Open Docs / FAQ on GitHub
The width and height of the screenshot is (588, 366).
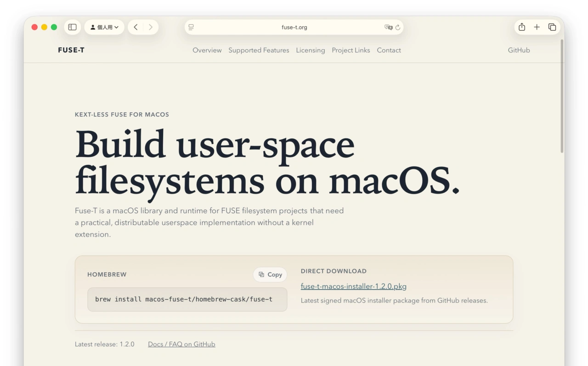tap(181, 344)
